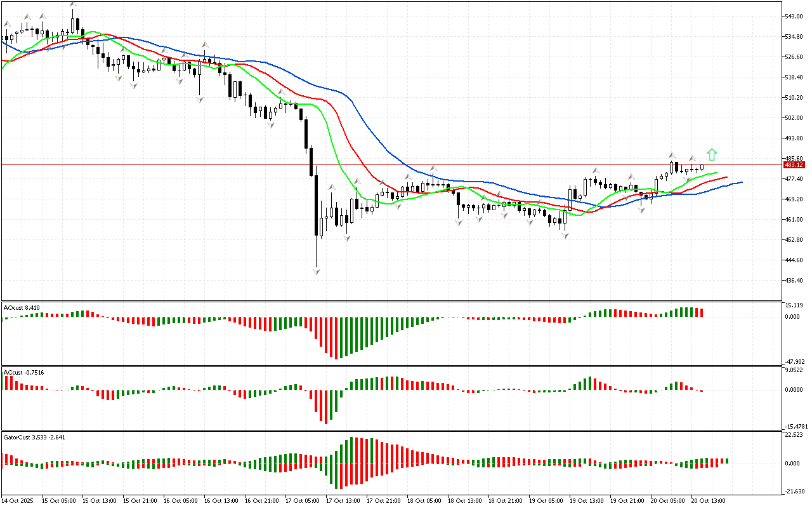Click the last candlestick on the chart
This screenshot has height=508, width=812.
click(x=702, y=168)
